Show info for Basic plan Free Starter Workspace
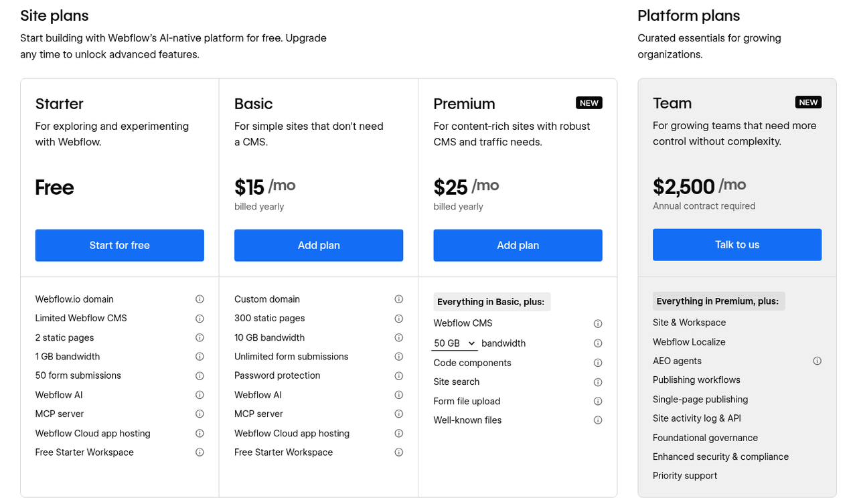This screenshot has height=504, width=857. click(x=399, y=452)
